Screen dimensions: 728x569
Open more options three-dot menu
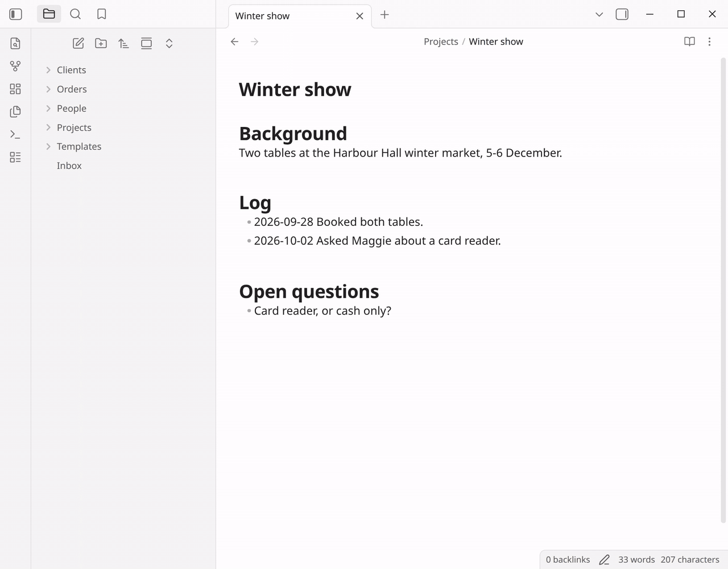point(709,42)
